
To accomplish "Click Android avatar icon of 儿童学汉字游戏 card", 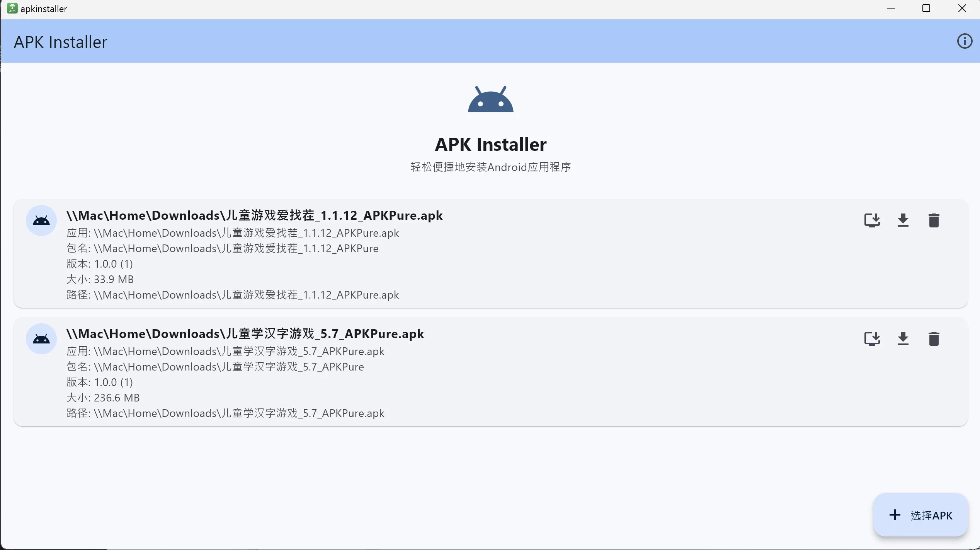I will coord(41,339).
